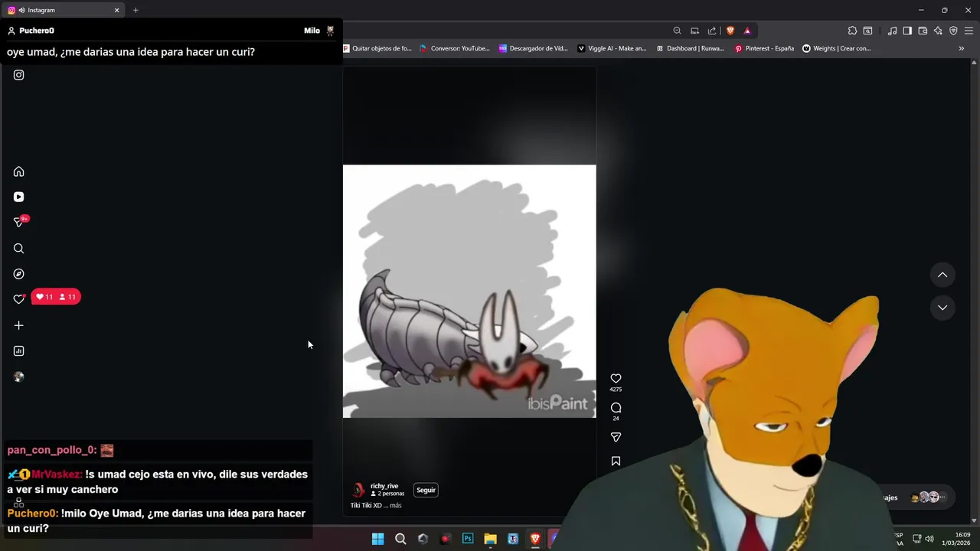Click pan_con_pollo_0 chat username
The image size is (980, 551).
click(x=51, y=450)
